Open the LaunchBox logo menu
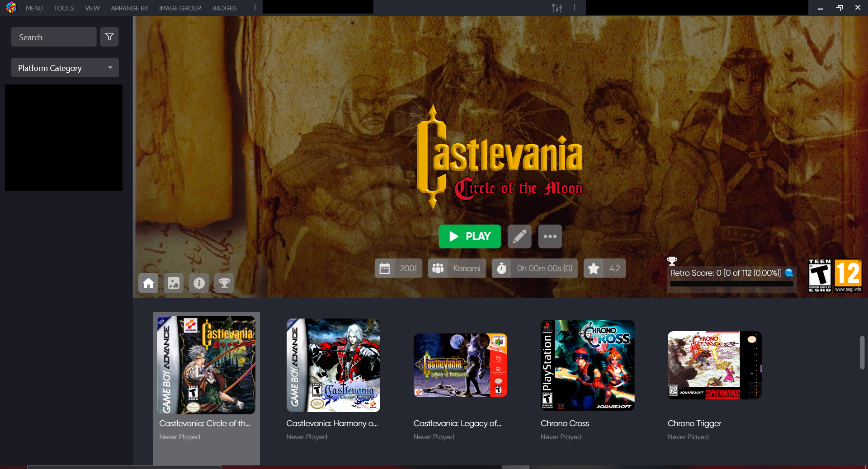This screenshot has width=868, height=469. point(11,8)
